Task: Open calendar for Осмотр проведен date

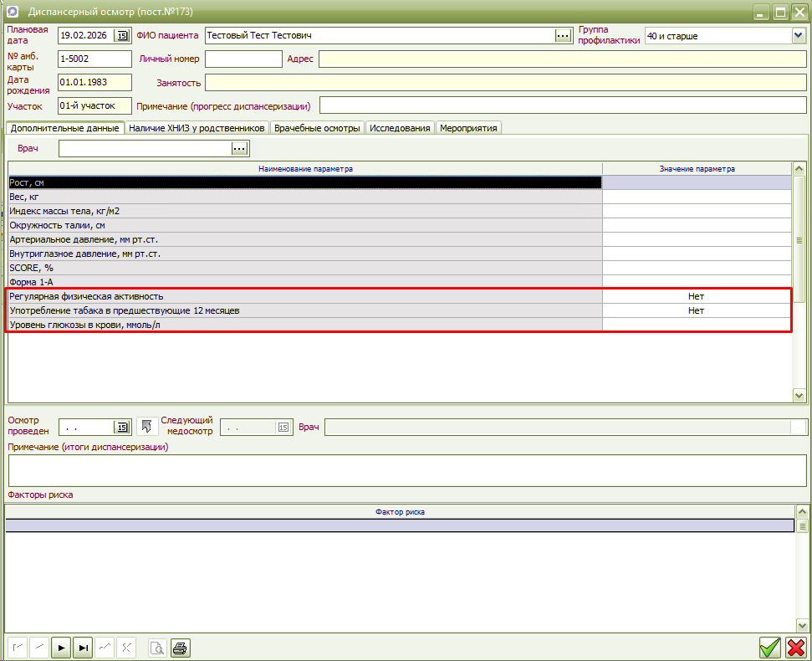Action: tap(122, 427)
